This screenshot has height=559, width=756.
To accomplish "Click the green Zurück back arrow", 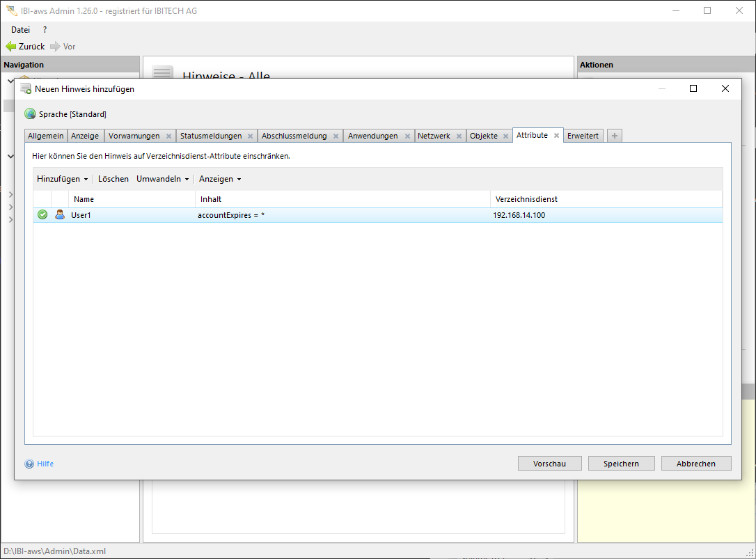I will [x=11, y=47].
